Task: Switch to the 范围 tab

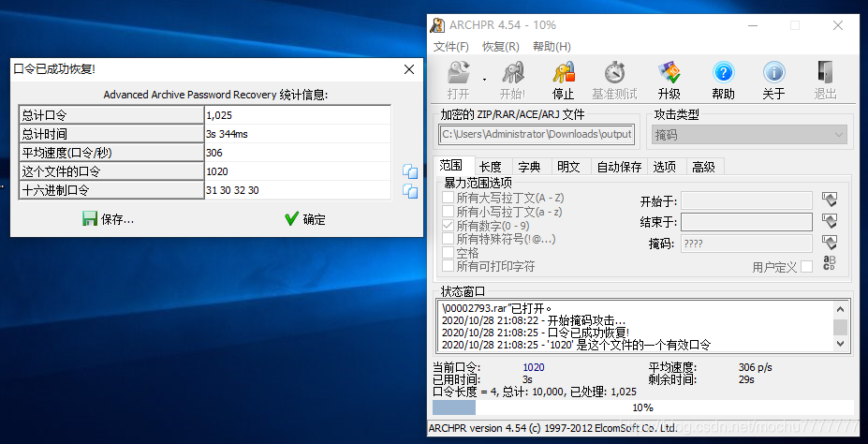Action: pyautogui.click(x=451, y=166)
